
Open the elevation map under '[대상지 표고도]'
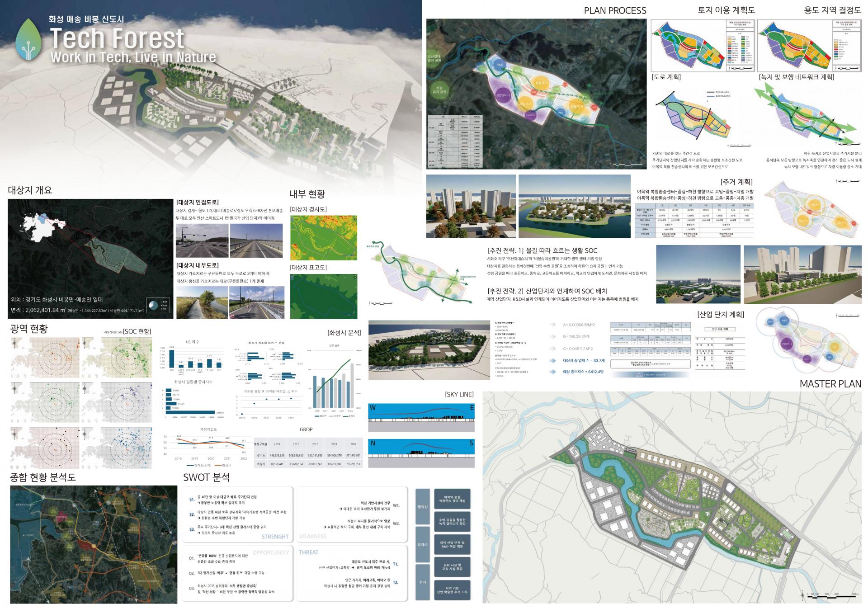[x=323, y=297]
